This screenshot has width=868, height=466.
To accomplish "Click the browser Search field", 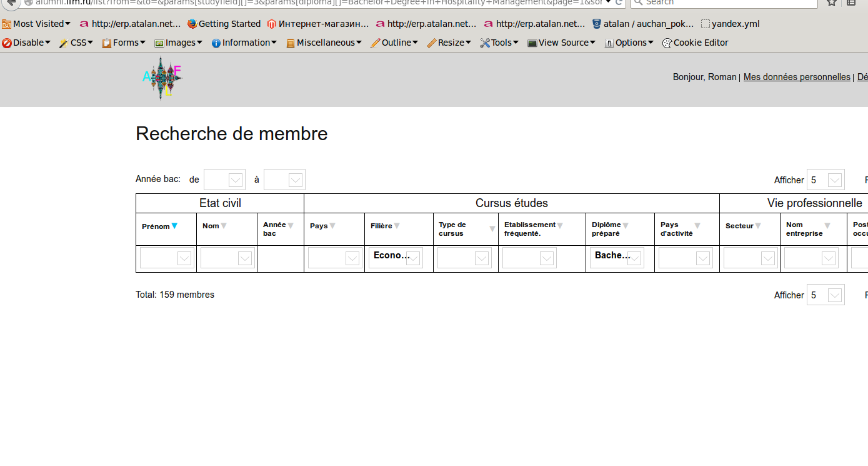I will pyautogui.click(x=724, y=3).
